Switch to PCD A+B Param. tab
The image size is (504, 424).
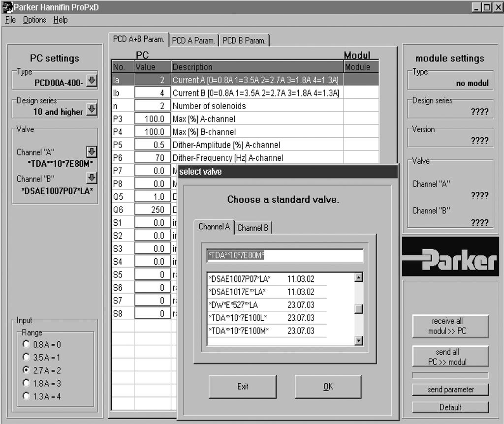[138, 39]
